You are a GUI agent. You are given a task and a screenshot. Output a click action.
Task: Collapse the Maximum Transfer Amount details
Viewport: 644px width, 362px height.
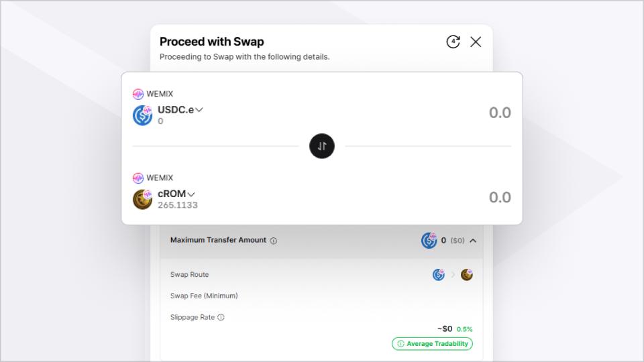473,241
